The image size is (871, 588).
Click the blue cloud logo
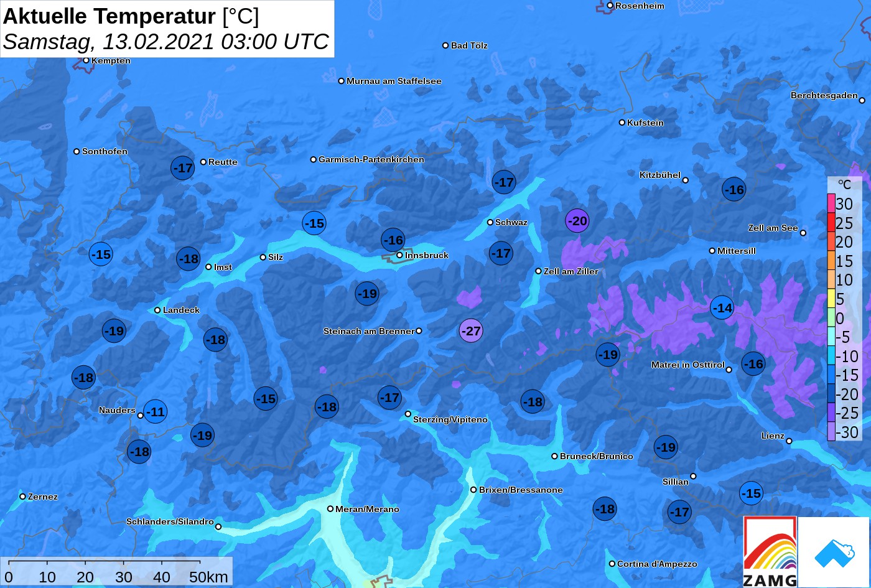(834, 552)
